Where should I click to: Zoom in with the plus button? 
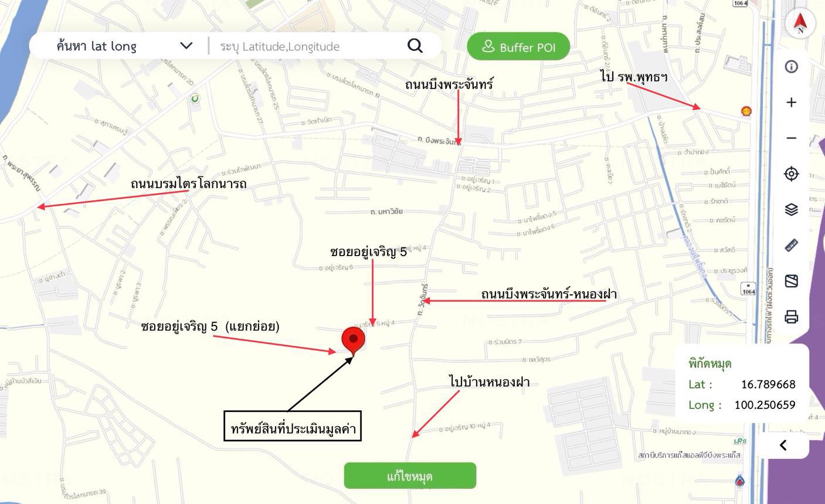[x=791, y=103]
